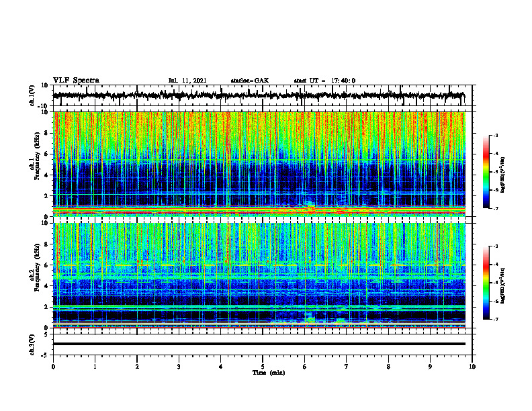532x411 pixels.
Task: Click the "4" kHz tick on ch.1 frequency axis
Action: point(46,175)
